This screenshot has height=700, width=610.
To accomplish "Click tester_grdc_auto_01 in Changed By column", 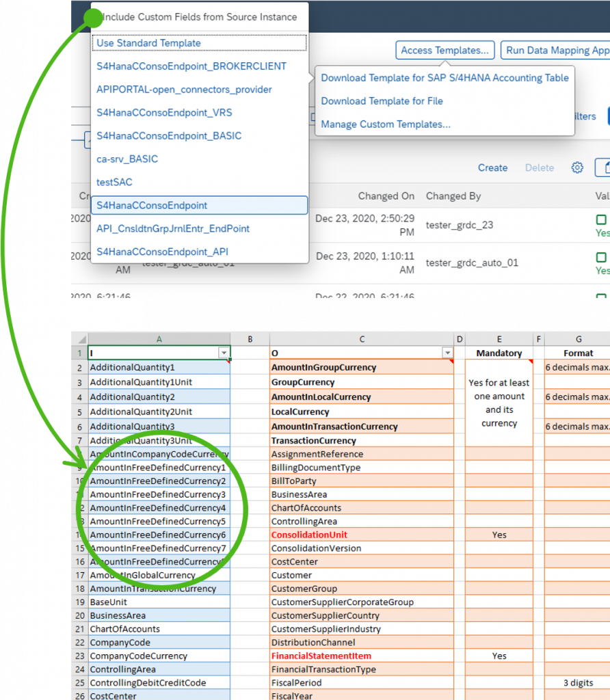I will click(x=472, y=263).
